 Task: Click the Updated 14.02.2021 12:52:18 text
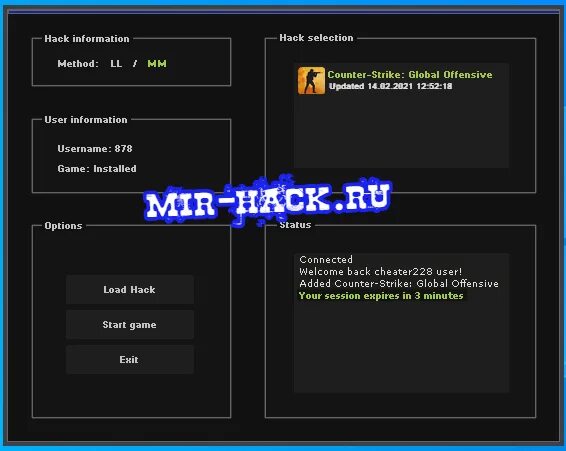[x=391, y=86]
